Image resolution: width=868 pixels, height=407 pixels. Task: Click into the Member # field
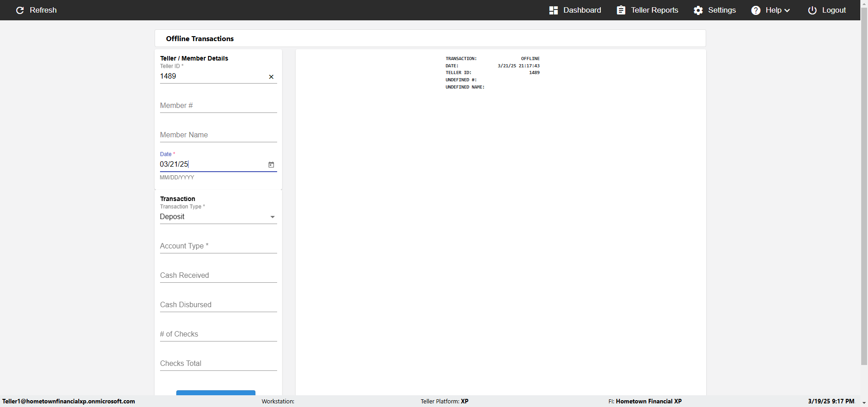pyautogui.click(x=218, y=106)
